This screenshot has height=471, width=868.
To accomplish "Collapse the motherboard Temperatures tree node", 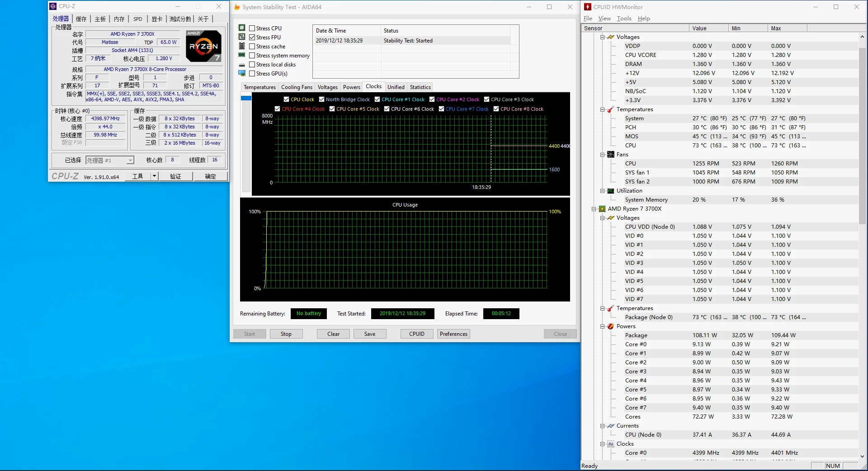I will tap(602, 109).
